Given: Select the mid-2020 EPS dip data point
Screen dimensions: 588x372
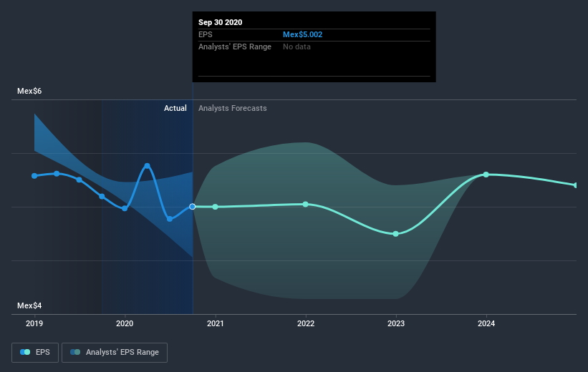Looking at the screenshot, I should coord(170,219).
